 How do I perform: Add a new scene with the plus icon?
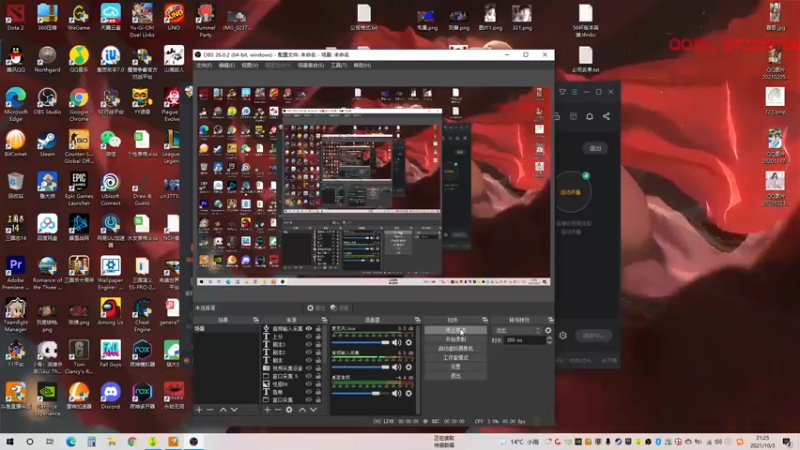point(199,410)
